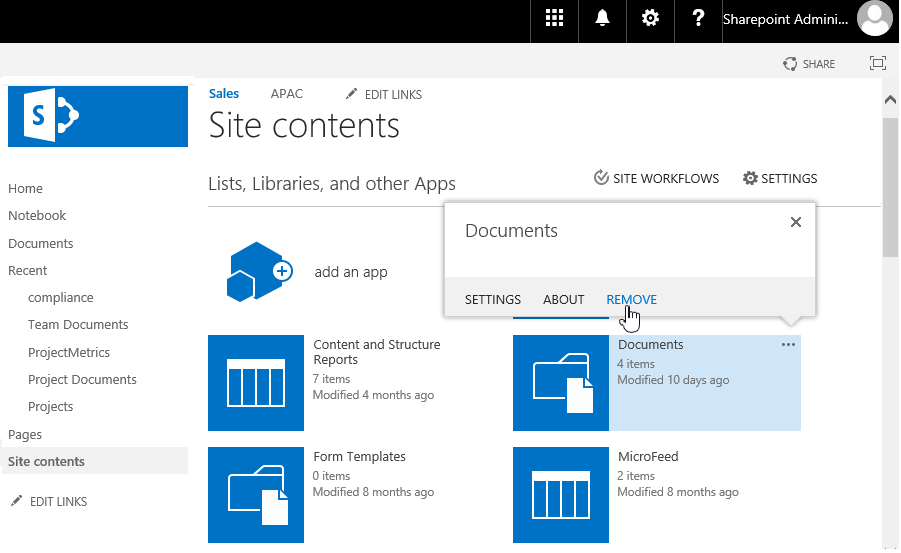
Task: Click '7 items' under Content Reports
Action: [x=331, y=379]
